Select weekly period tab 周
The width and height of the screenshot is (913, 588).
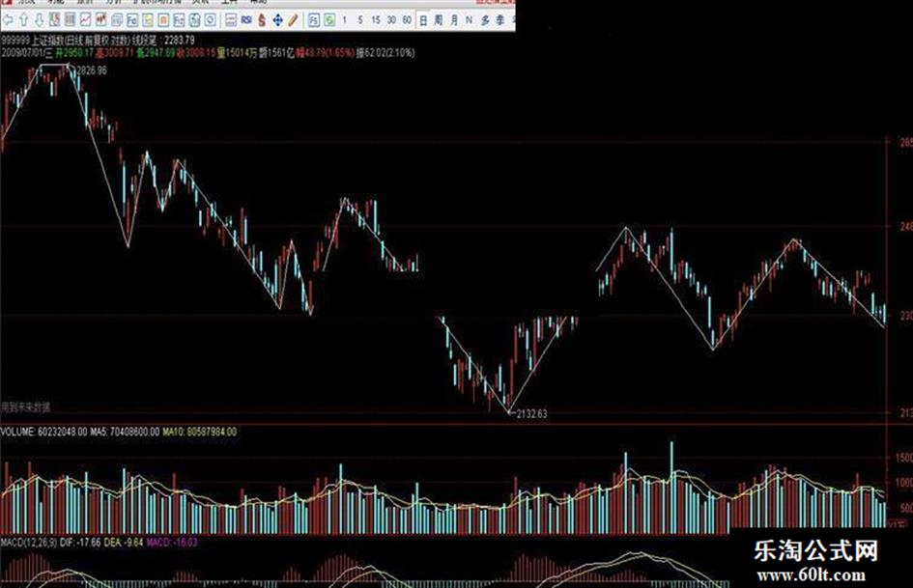coord(439,20)
